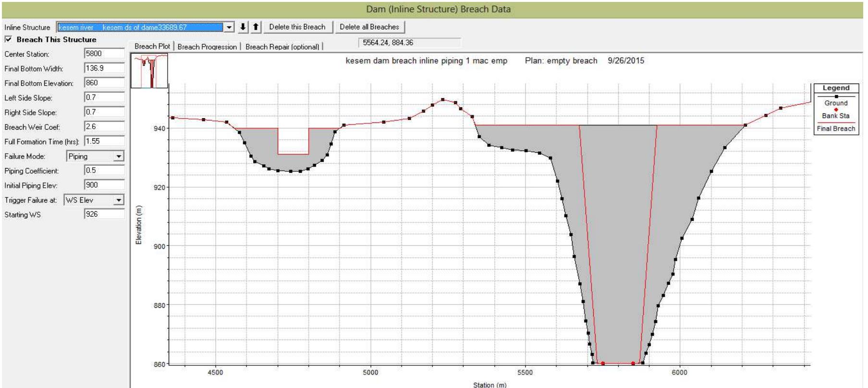Uncheck Breach This Structure checkbox
Viewport: 868px width, 388px height.
8,39
